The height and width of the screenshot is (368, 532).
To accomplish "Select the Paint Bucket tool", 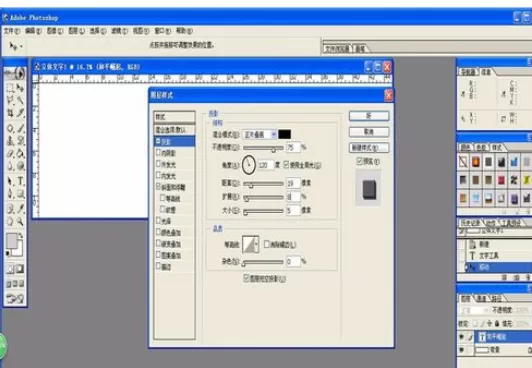I will click(20, 153).
